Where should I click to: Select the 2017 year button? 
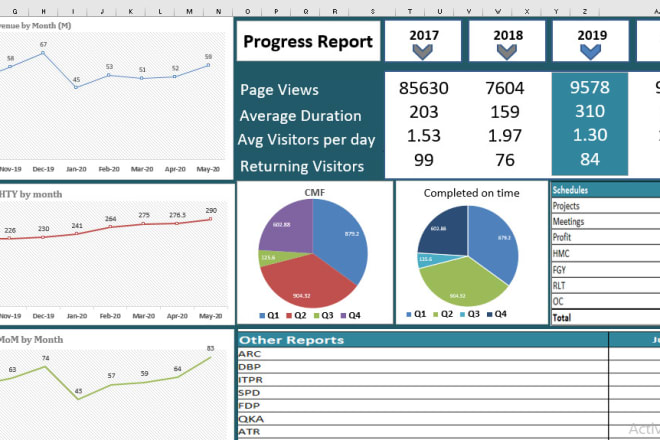(423, 41)
